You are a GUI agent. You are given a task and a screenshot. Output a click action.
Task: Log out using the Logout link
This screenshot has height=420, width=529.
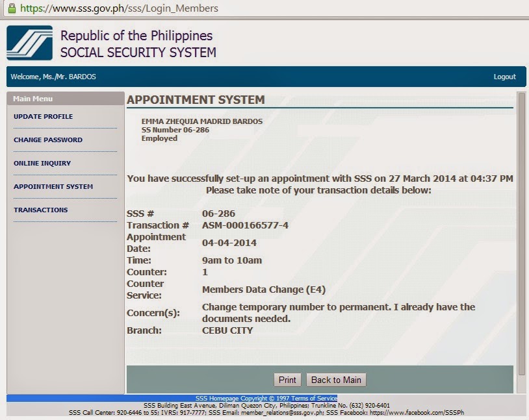point(505,77)
